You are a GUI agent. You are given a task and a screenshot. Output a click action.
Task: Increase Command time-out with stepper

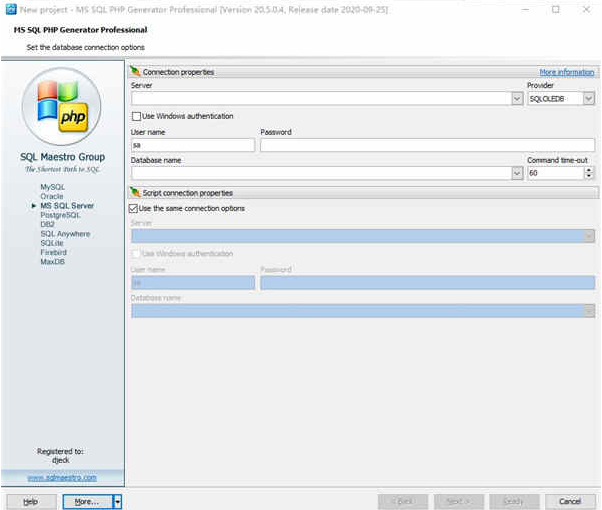tap(588, 170)
